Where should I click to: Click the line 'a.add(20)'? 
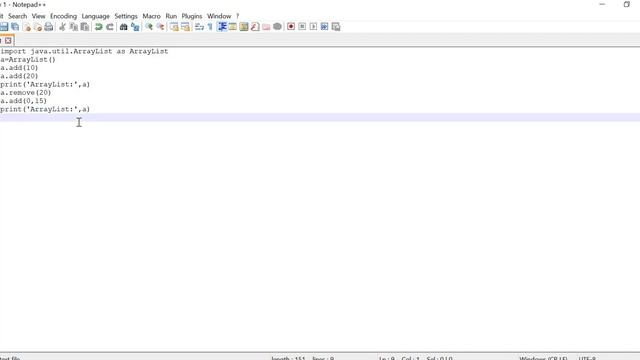point(19,76)
